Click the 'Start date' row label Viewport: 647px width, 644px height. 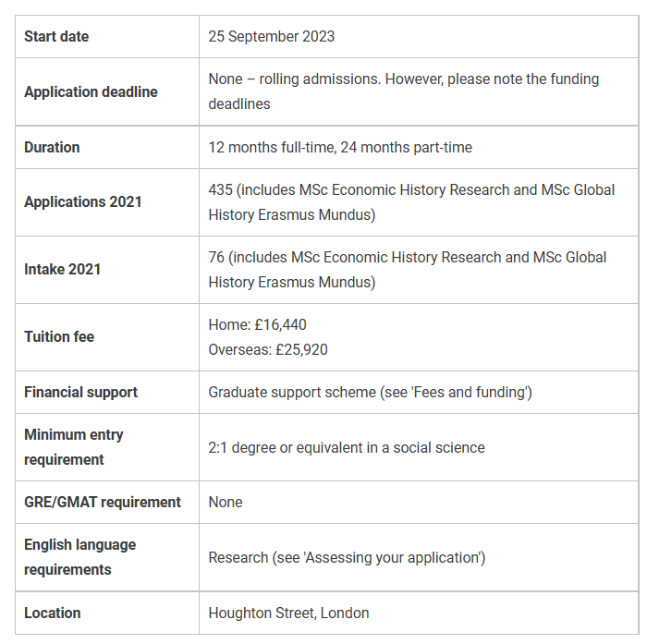pyautogui.click(x=56, y=36)
